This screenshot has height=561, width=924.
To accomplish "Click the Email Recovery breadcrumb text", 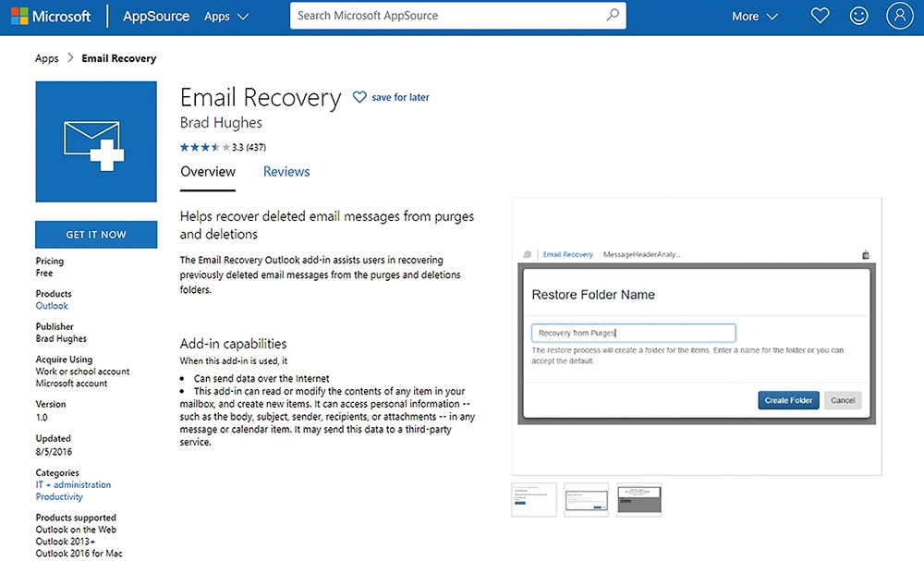I will [119, 58].
